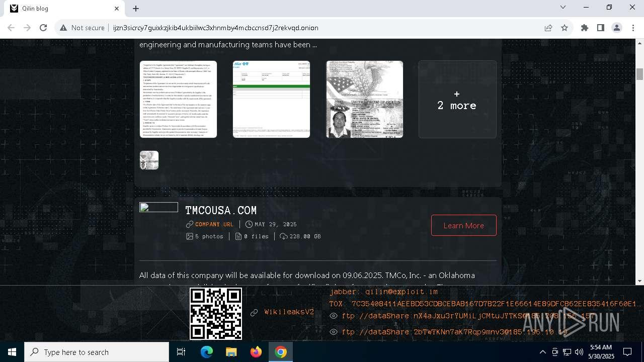Open the supplier agreement document thumbnail
Image resolution: width=644 pixels, height=362 pixels.
(178, 99)
